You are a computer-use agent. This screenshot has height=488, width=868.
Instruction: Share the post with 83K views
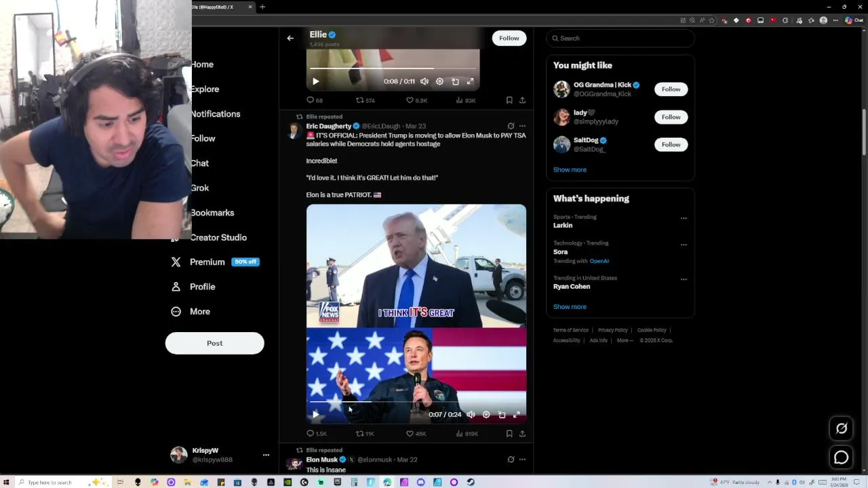point(522,100)
